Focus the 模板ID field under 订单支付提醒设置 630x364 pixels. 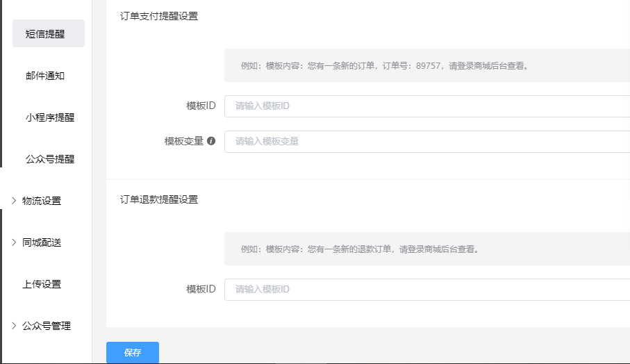(x=427, y=106)
